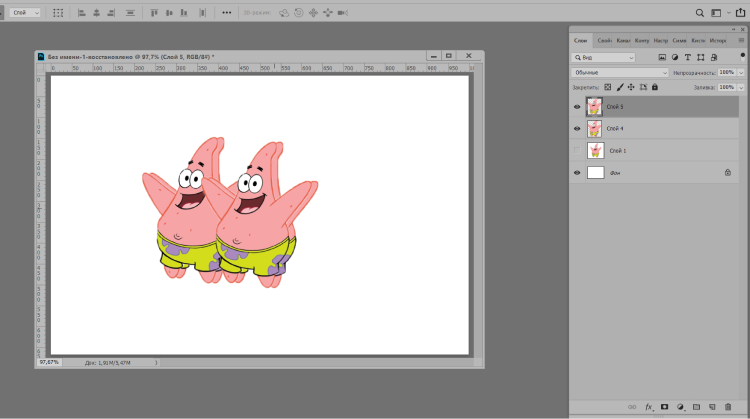Select 3D slide camera icon
This screenshot has width=750, height=419.
pyautogui.click(x=328, y=13)
